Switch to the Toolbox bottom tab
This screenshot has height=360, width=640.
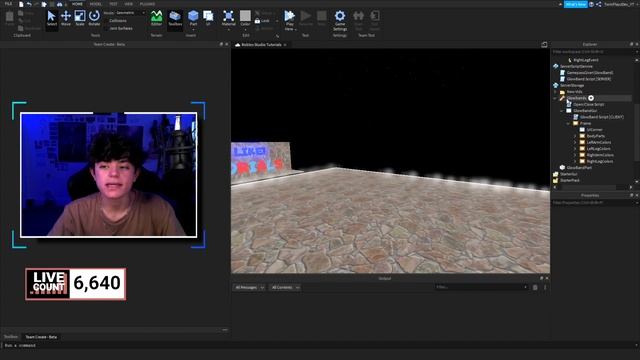pos(11,337)
